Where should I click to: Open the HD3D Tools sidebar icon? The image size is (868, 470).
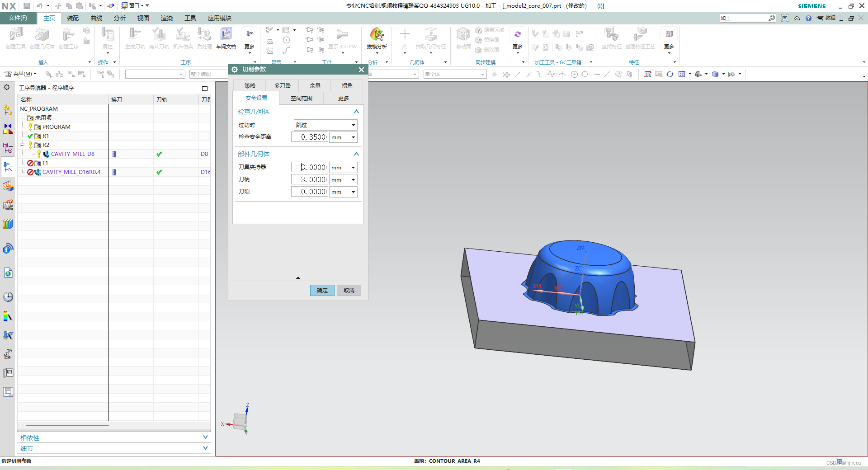pyautogui.click(x=8, y=248)
